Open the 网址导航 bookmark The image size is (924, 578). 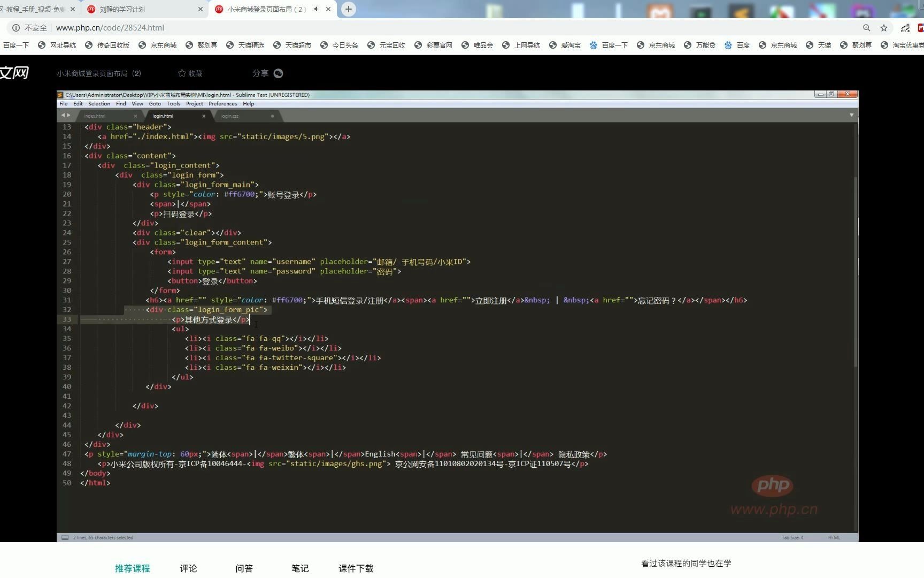57,45
